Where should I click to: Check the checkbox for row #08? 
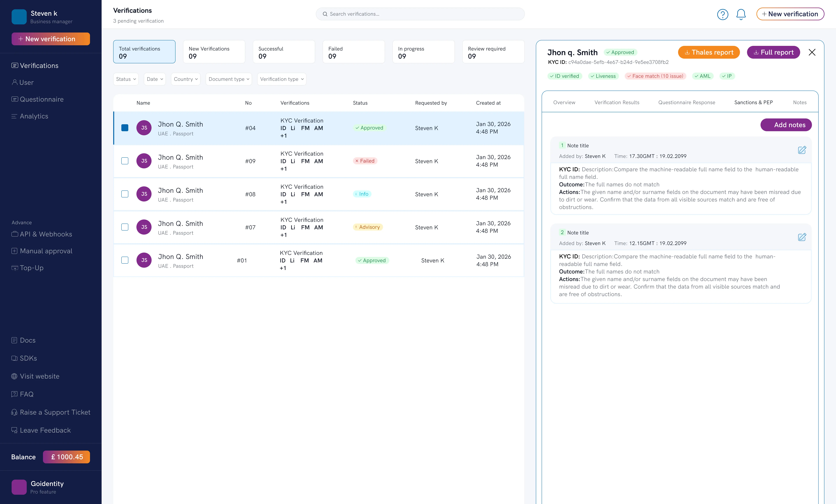tap(125, 194)
